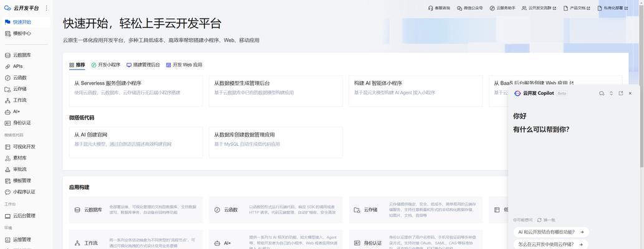Open 云数据库 in the sidebar
Viewport: 644px width, 249px height.
26,55
